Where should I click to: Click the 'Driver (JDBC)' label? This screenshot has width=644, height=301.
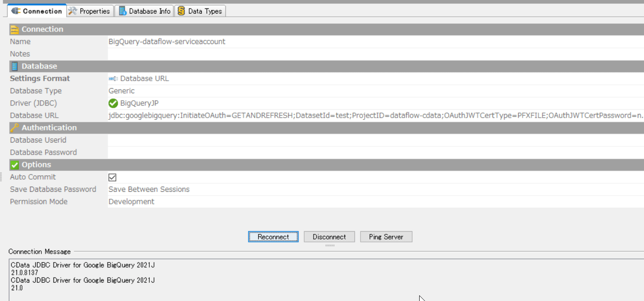[33, 103]
